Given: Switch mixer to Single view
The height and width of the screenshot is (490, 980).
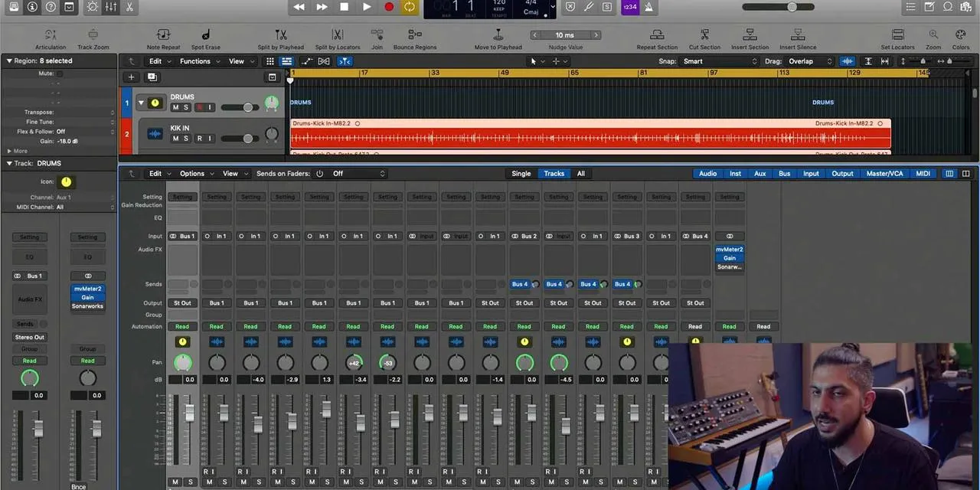Looking at the screenshot, I should click(521, 174).
